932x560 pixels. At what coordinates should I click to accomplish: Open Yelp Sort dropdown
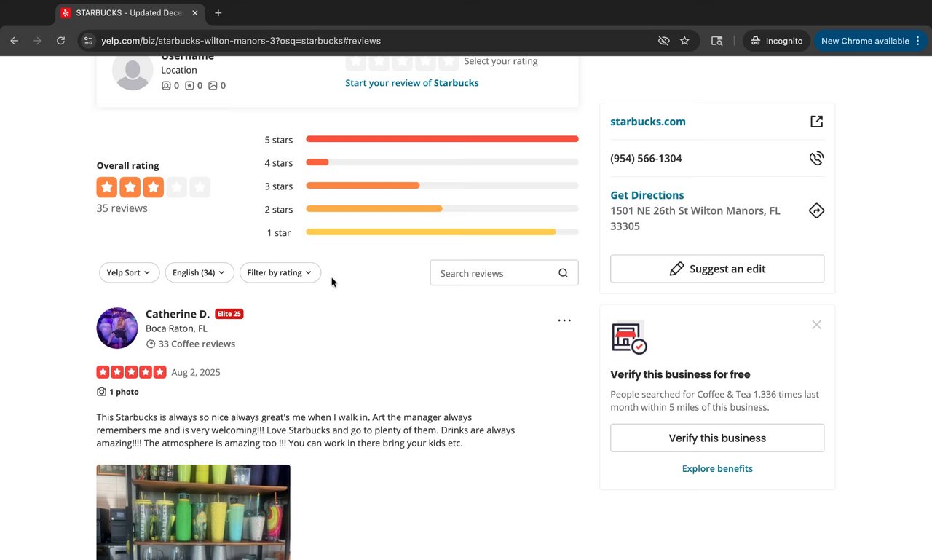pyautogui.click(x=129, y=272)
